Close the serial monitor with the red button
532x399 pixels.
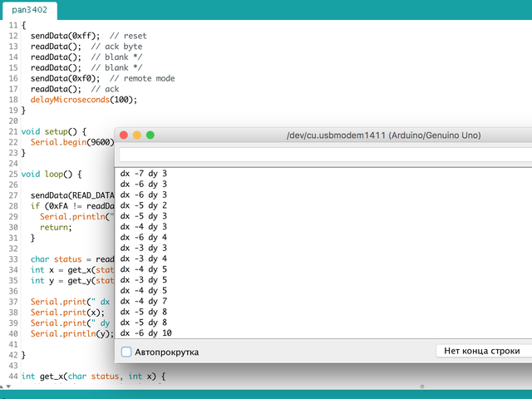point(124,135)
